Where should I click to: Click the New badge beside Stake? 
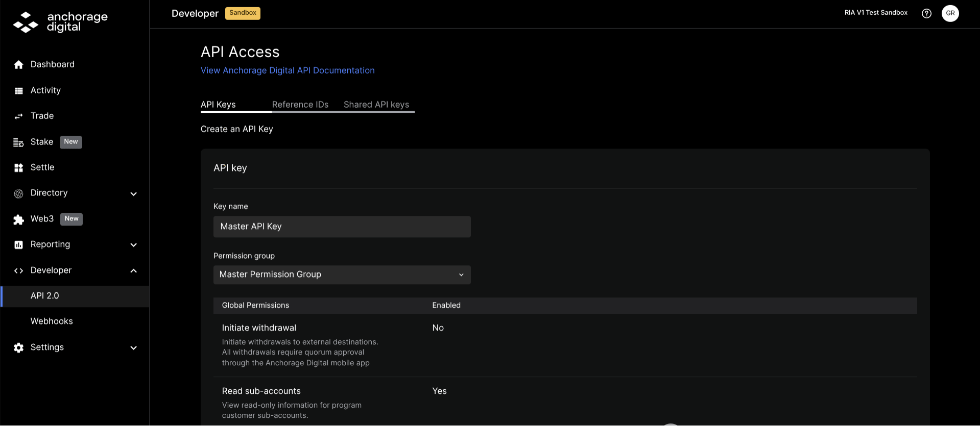pyautogui.click(x=71, y=142)
